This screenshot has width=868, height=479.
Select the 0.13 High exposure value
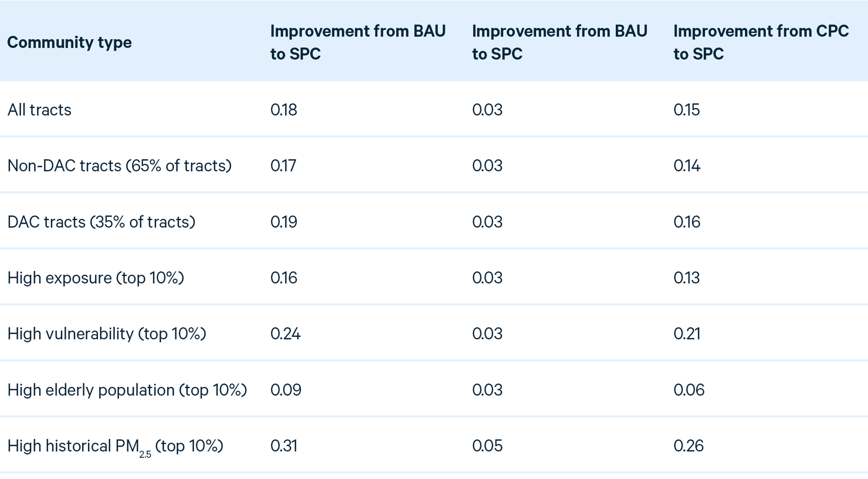coord(687,278)
